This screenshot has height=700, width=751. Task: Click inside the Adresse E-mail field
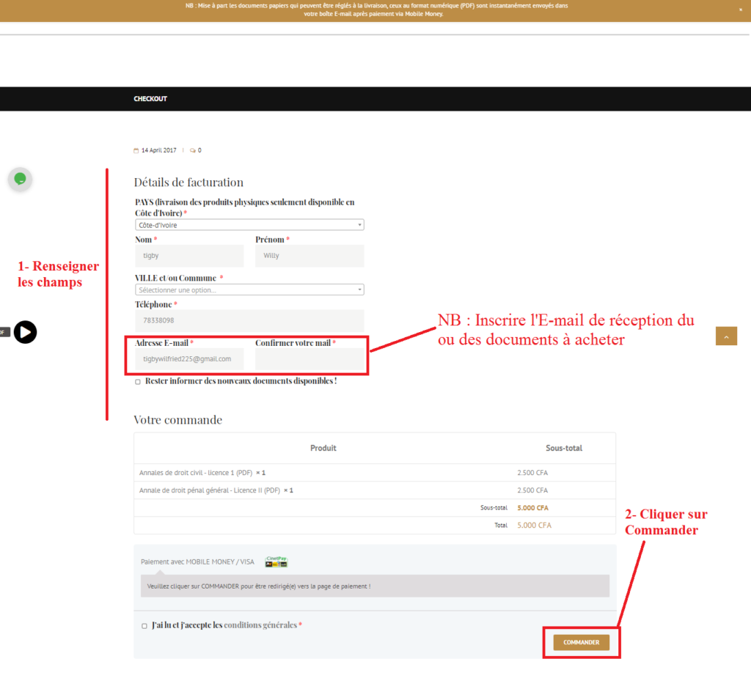click(x=188, y=359)
